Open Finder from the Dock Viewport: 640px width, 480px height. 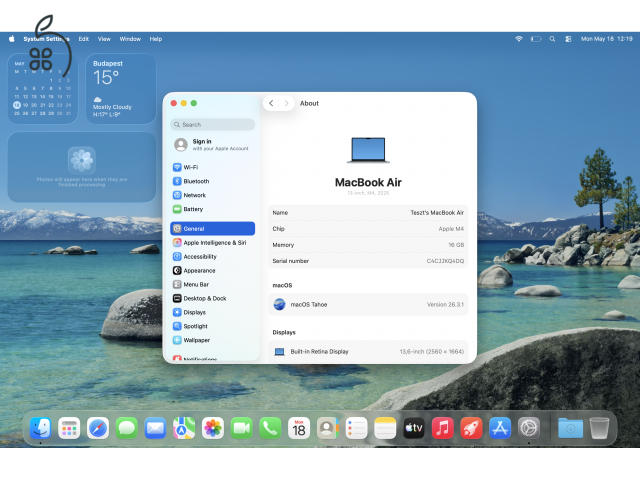tap(40, 428)
